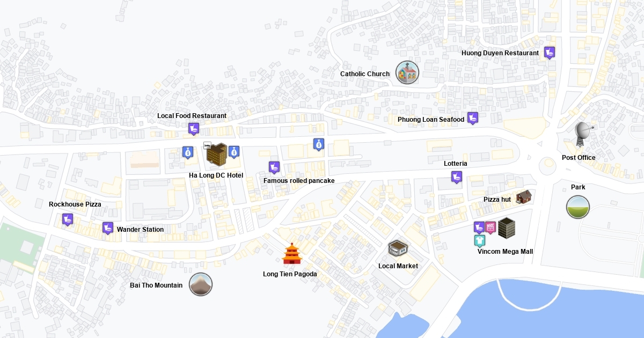This screenshot has height=338, width=644.
Task: Select the Local Food Restaurant marker
Action: pyautogui.click(x=194, y=129)
